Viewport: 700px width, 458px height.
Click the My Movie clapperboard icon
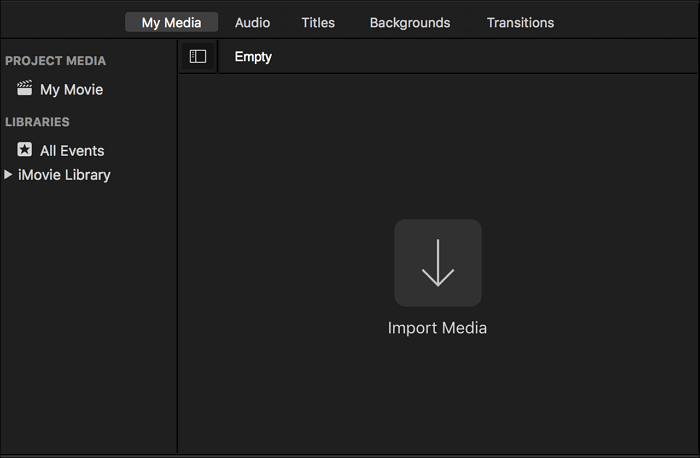[25, 89]
